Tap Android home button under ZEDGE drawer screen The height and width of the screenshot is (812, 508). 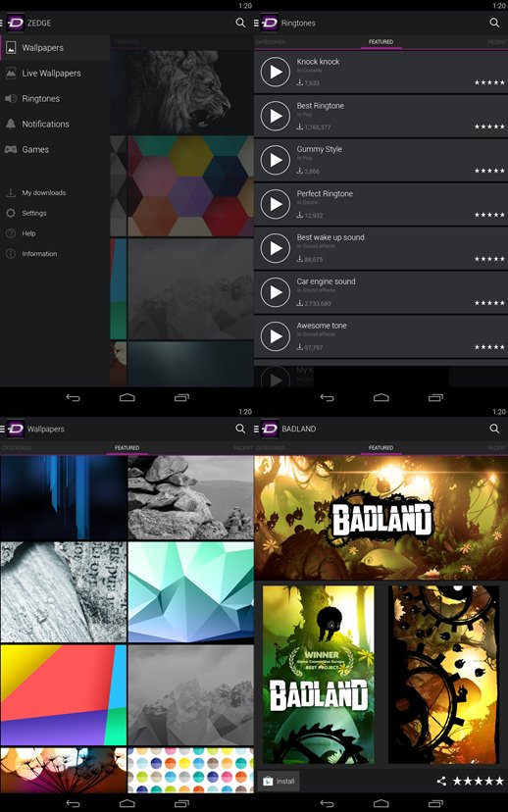(x=127, y=398)
